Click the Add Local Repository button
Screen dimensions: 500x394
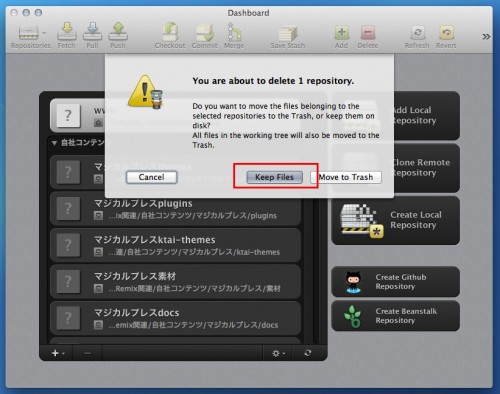[427, 115]
